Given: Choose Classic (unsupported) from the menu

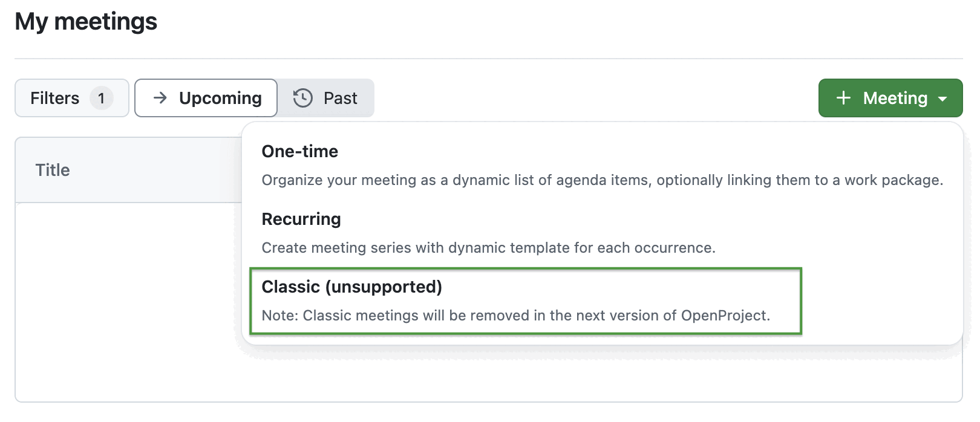Looking at the screenshot, I should [x=351, y=287].
